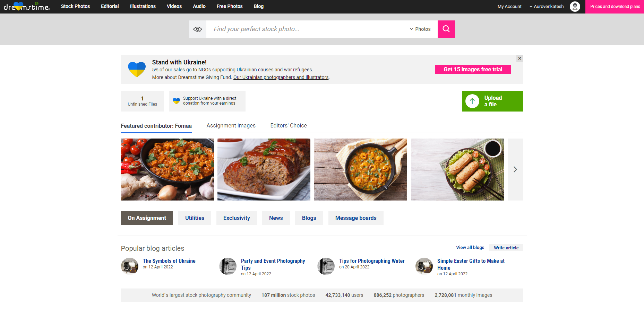
Task: Click the Ukraine heart icon in banner
Action: coord(137,69)
